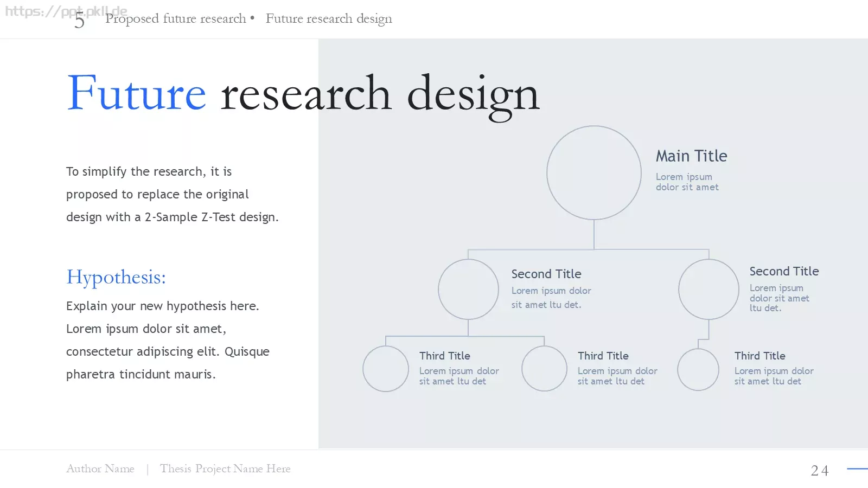868x488 pixels.
Task: Click the section number 5 in header
Action: coord(79,21)
